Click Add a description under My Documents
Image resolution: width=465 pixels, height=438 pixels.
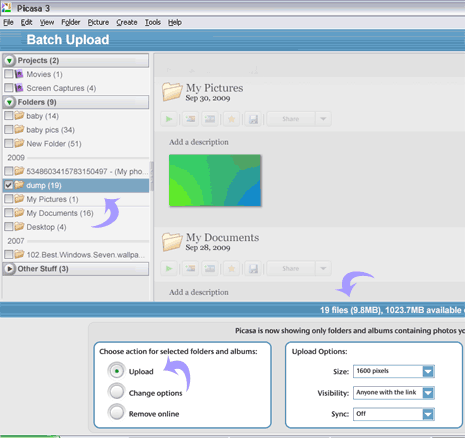click(199, 292)
